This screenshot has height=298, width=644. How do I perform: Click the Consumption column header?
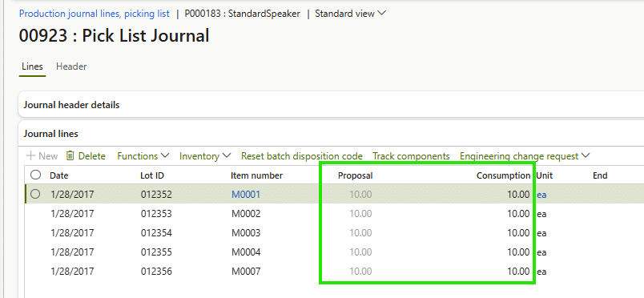click(x=504, y=175)
